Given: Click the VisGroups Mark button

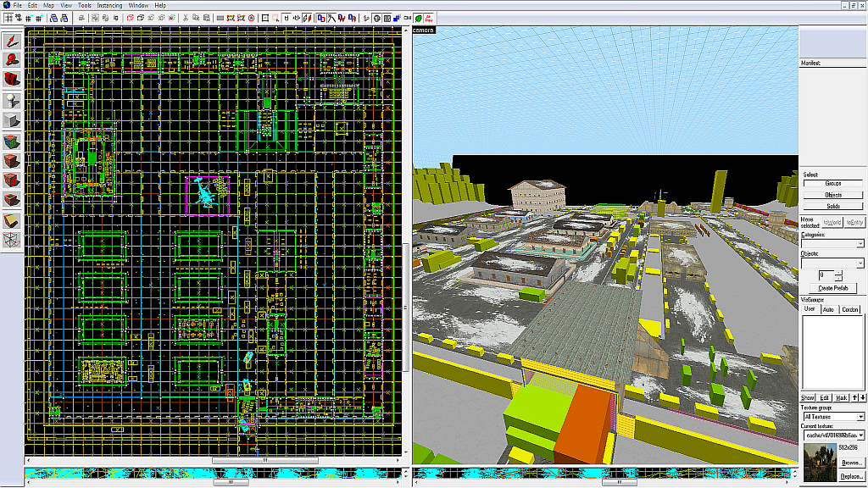Looking at the screenshot, I should click(x=842, y=398).
